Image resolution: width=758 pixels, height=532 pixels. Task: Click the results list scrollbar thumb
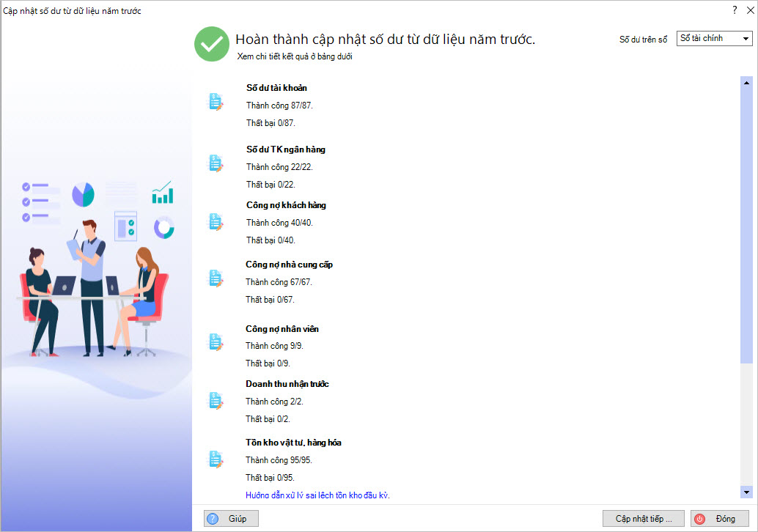click(746, 220)
